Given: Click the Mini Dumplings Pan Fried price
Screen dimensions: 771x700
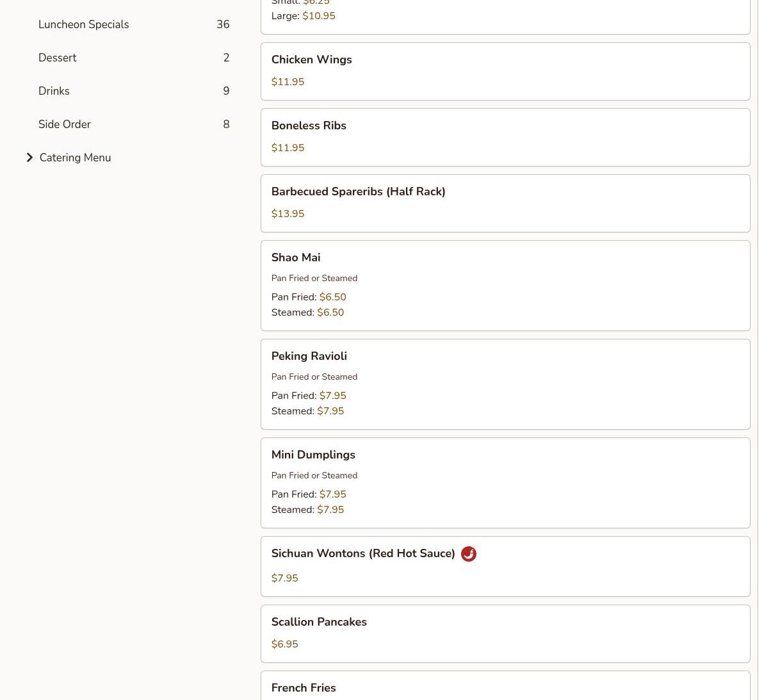Looking at the screenshot, I should click(x=332, y=494).
